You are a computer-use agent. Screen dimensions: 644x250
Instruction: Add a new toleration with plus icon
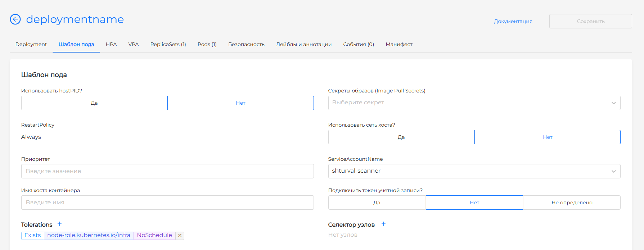point(60,224)
